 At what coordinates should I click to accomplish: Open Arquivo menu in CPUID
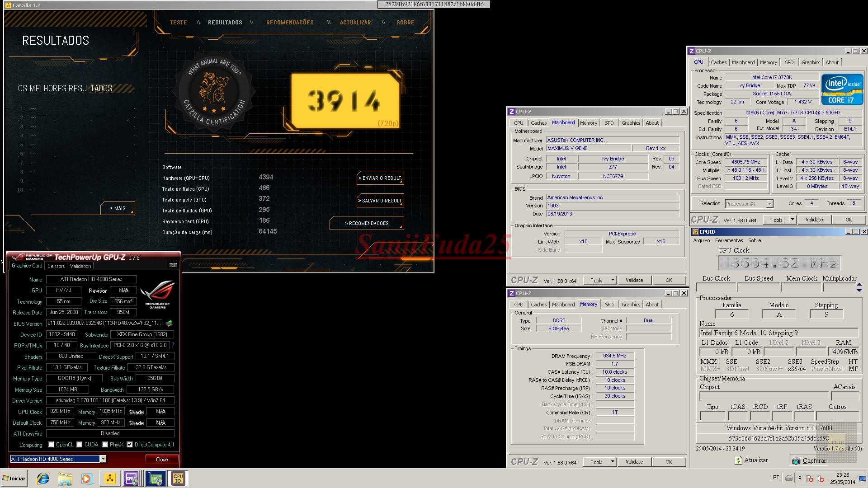coord(701,240)
